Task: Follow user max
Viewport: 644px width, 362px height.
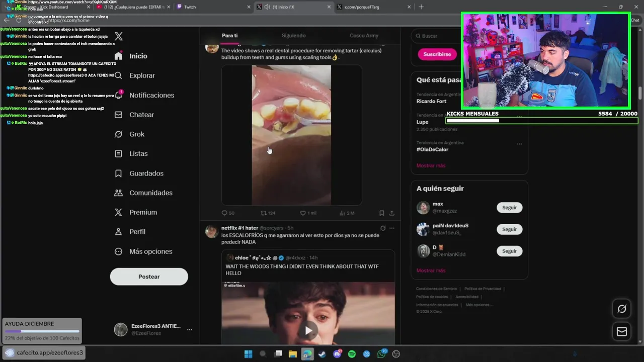Action: coord(509,208)
